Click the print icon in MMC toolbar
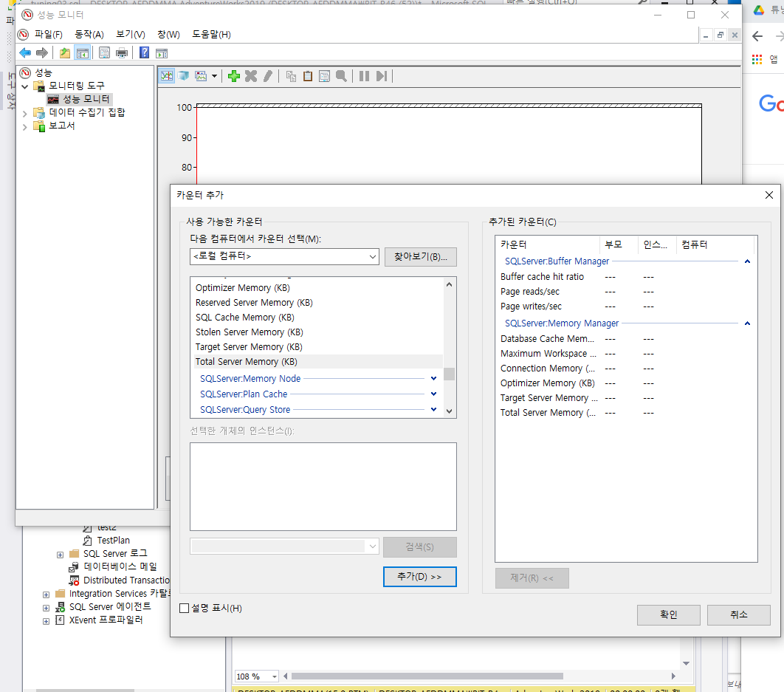Image resolution: width=784 pixels, height=692 pixels. [122, 52]
